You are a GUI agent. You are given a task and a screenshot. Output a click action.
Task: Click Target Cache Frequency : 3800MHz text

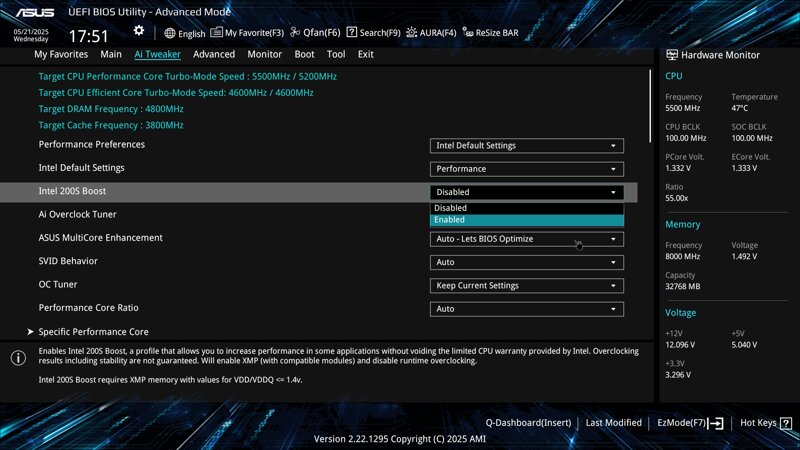click(111, 125)
